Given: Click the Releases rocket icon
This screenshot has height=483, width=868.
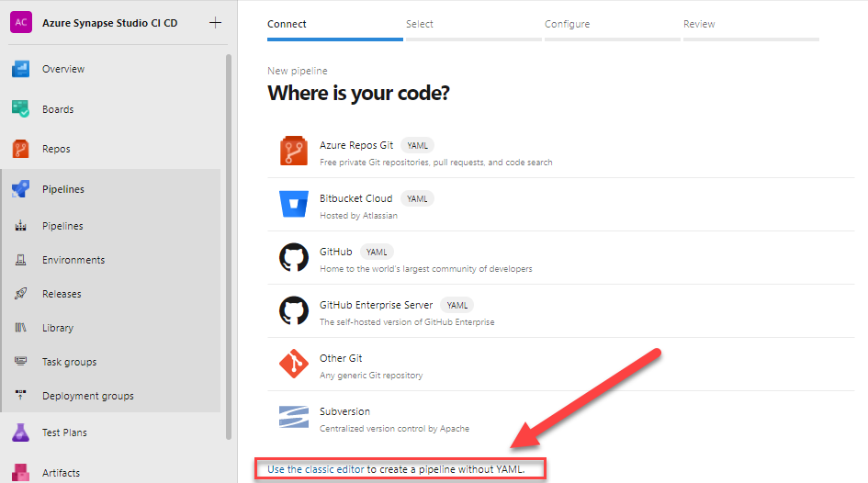Looking at the screenshot, I should [20, 294].
